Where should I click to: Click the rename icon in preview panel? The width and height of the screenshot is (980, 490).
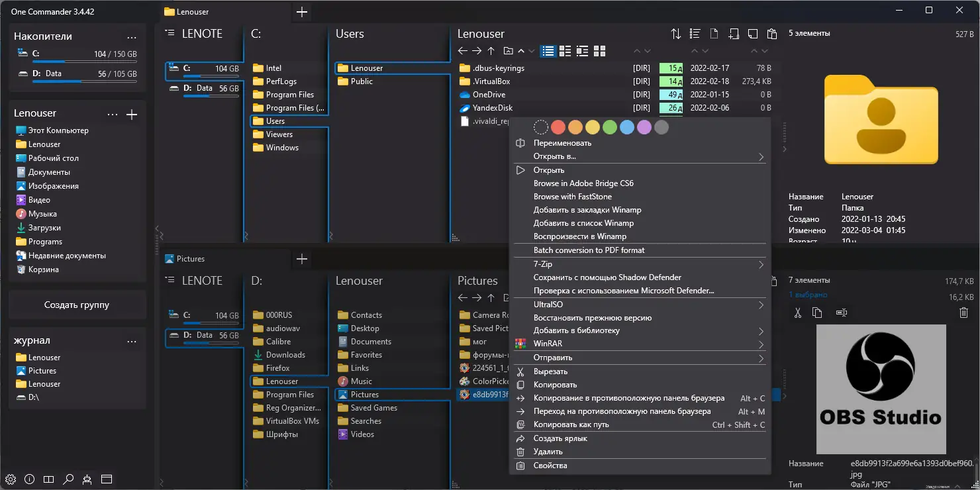841,313
